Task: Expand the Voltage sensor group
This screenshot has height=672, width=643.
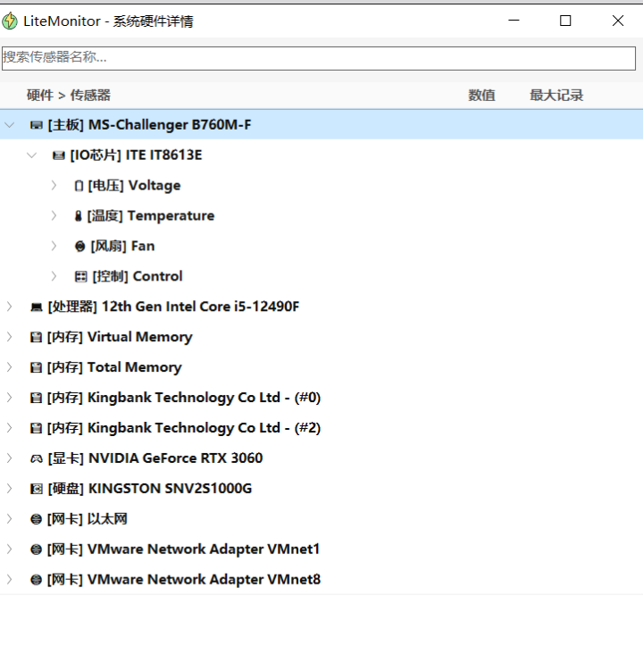Action: (54, 186)
